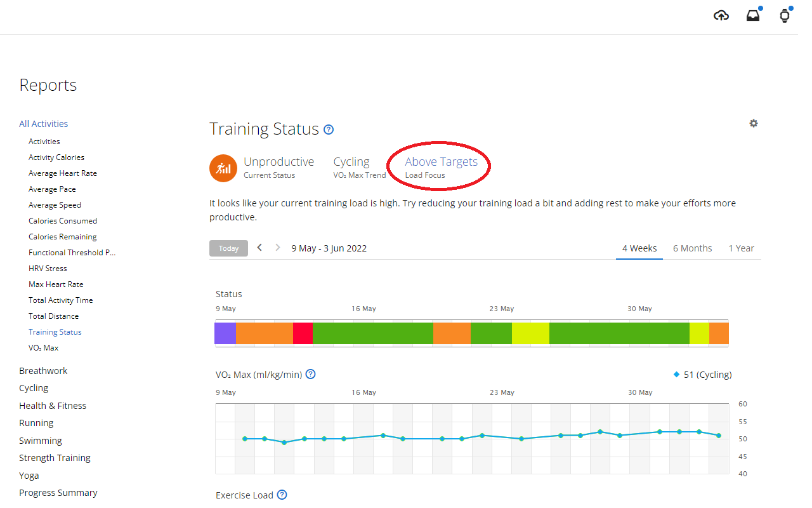The height and width of the screenshot is (508, 812).
Task: Open Calories Remaining report
Action: point(63,237)
